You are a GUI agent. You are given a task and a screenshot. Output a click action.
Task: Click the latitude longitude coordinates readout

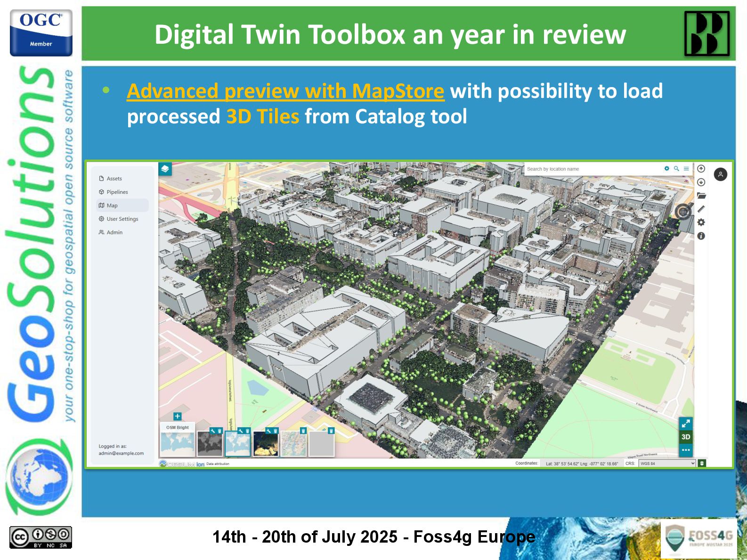click(582, 464)
